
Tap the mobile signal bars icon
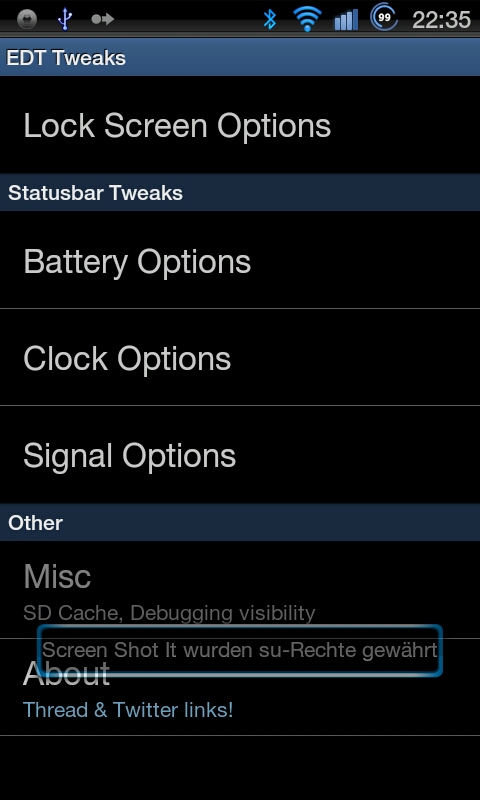346,21
